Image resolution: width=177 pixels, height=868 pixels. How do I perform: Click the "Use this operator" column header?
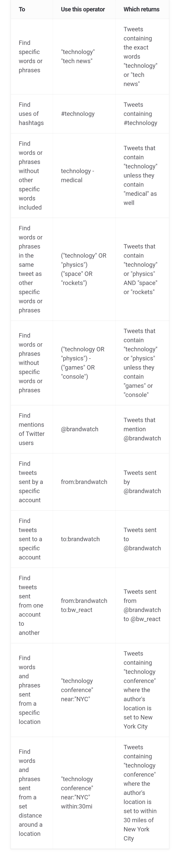(x=83, y=10)
